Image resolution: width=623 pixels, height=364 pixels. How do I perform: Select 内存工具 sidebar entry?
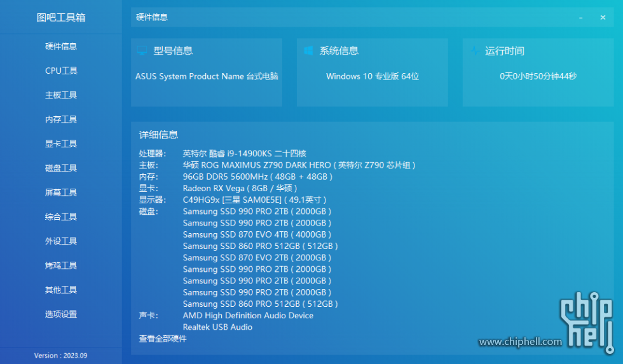pyautogui.click(x=61, y=119)
